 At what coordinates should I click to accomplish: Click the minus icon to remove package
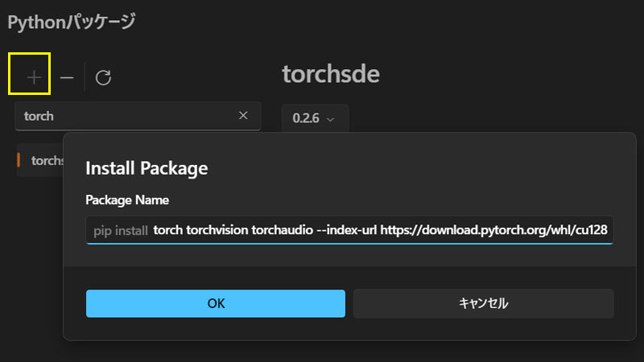click(67, 77)
